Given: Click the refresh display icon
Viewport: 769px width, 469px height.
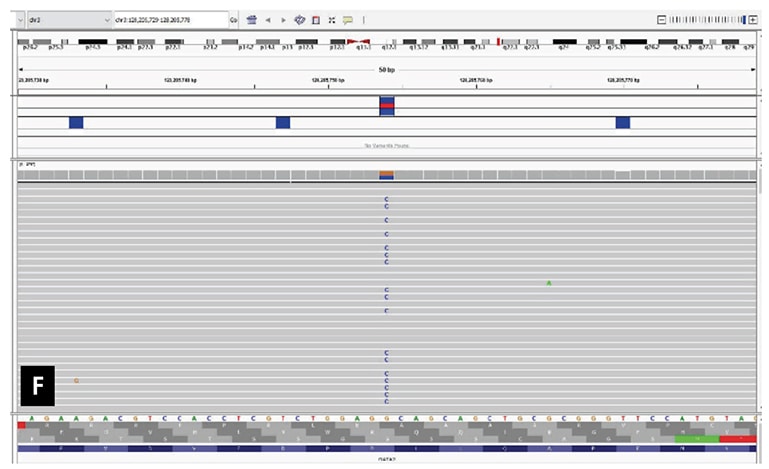Looking at the screenshot, I should [x=299, y=19].
